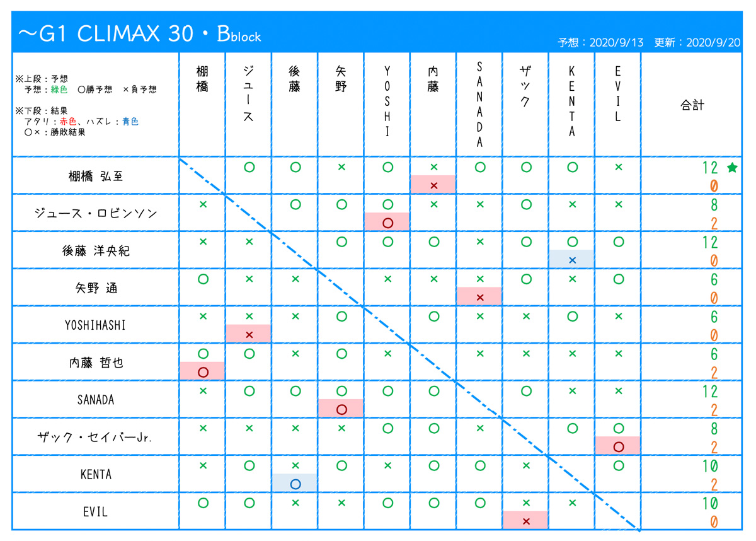Viewport: 756px width, 541px height.
Task: Click the orange 2 total for 内藤 哲也
Action: 714,372
